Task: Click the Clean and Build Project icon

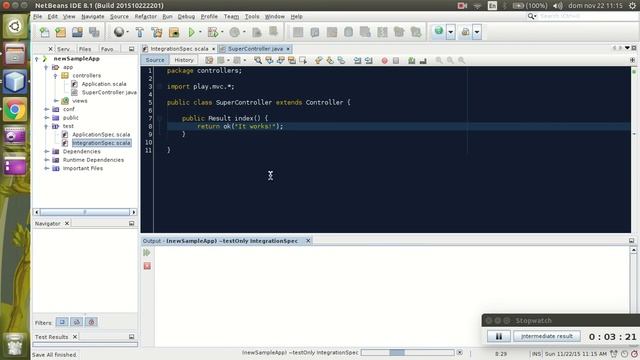Action: click(157, 32)
